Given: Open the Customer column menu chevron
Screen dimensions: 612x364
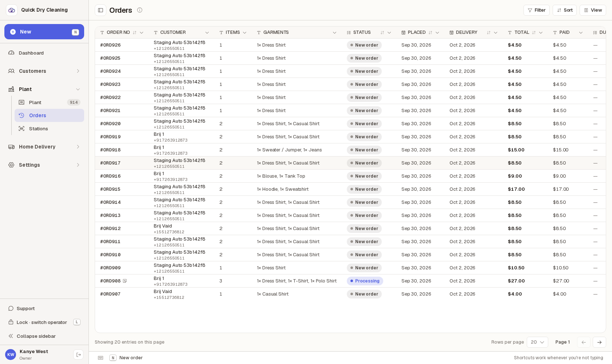Looking at the screenshot, I should [x=207, y=33].
